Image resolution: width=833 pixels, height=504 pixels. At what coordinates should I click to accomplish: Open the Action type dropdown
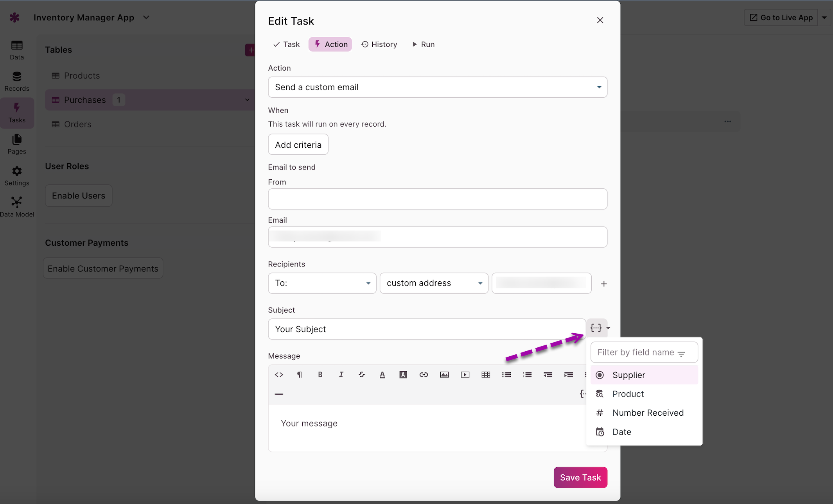coord(437,87)
